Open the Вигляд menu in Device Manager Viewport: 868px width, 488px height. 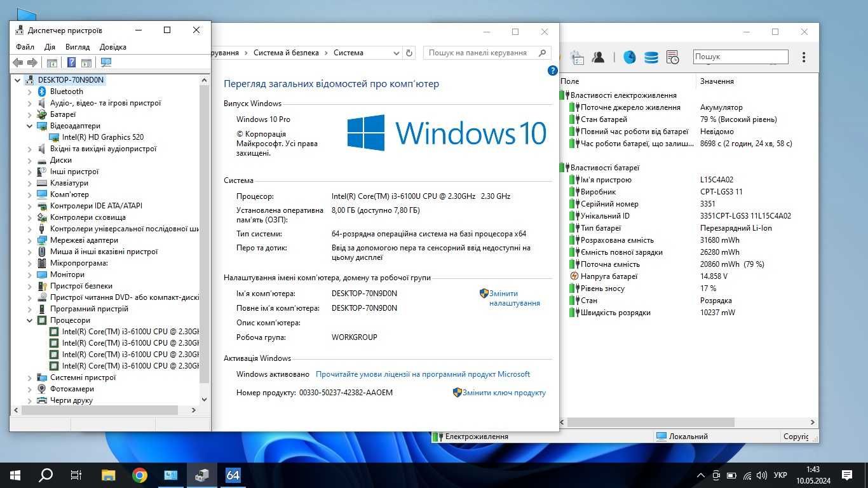point(78,47)
